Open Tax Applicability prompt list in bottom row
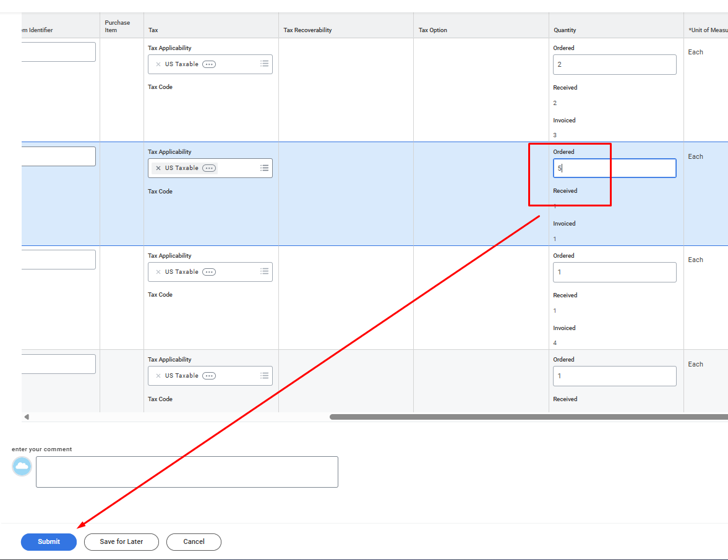728x560 pixels. tap(264, 375)
